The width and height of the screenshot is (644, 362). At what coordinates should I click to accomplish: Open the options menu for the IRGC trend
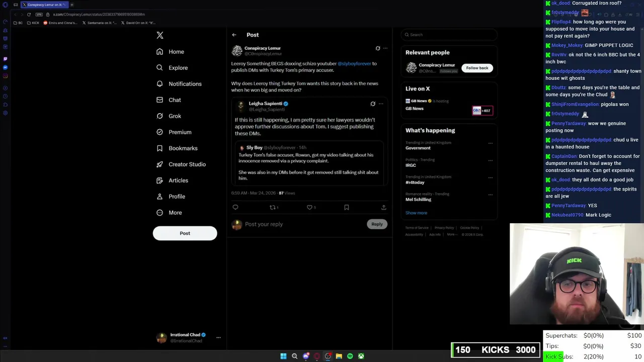(491, 160)
